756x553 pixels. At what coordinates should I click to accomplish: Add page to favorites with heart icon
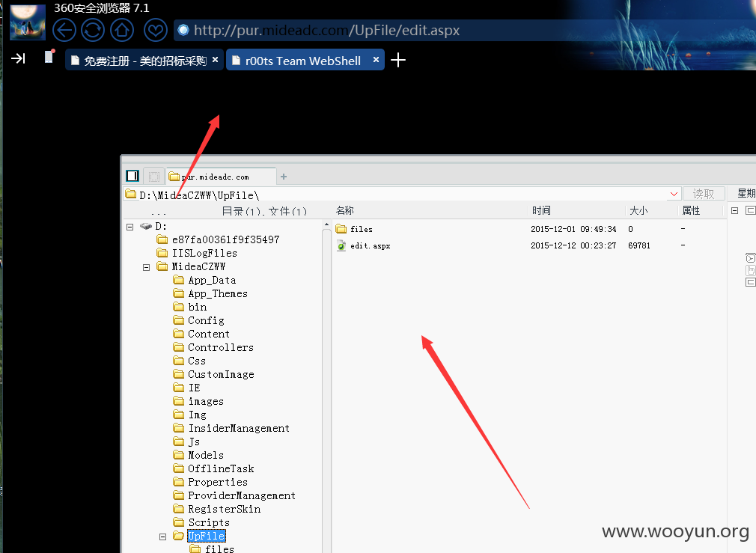pyautogui.click(x=155, y=31)
